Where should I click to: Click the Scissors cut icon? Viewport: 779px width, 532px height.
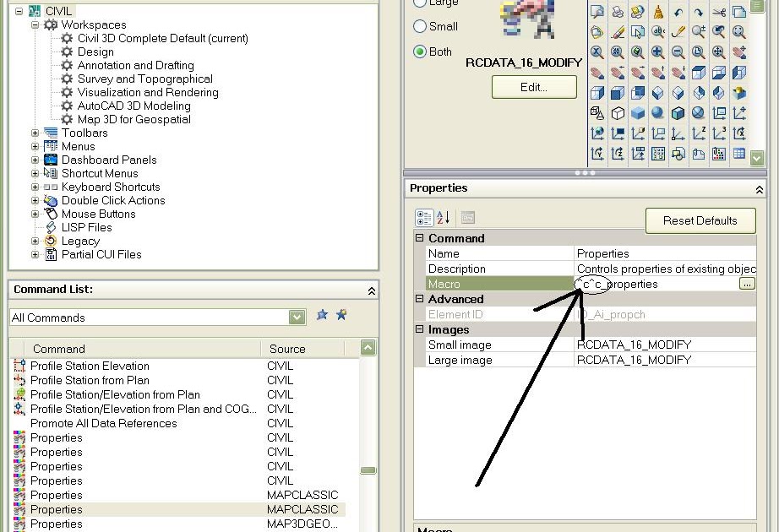(x=719, y=12)
